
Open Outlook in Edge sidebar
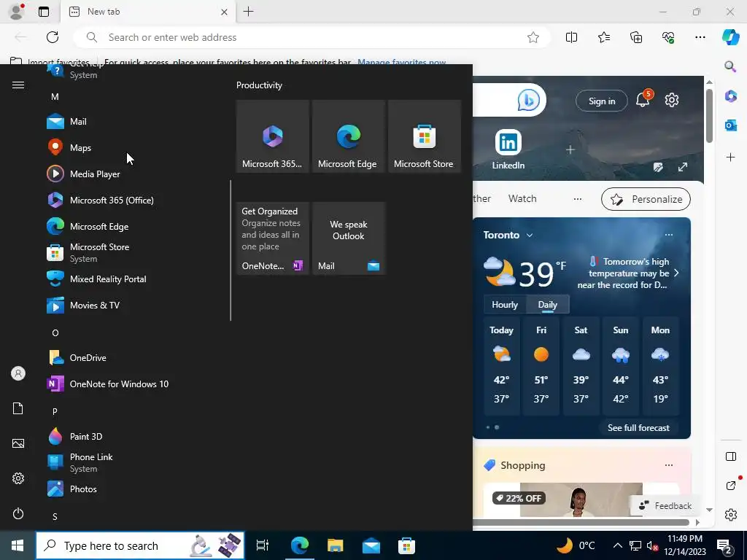pos(730,125)
